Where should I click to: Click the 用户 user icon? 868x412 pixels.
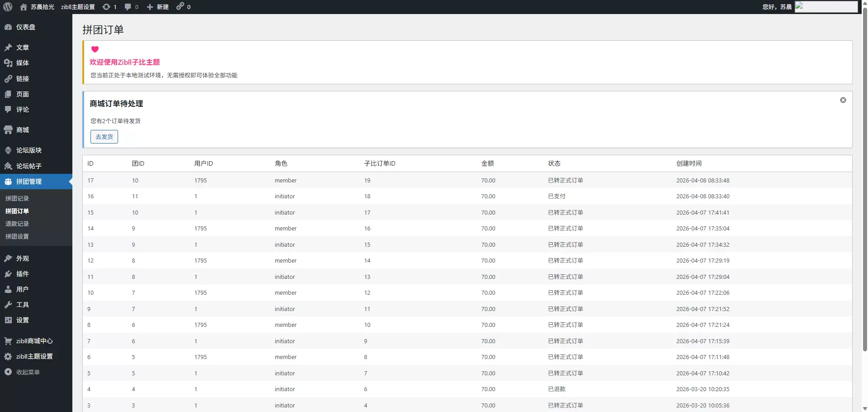point(8,289)
